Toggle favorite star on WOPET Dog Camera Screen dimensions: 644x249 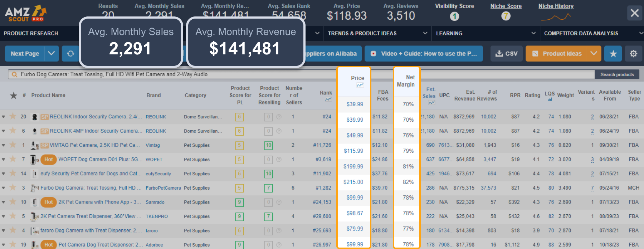point(13,159)
